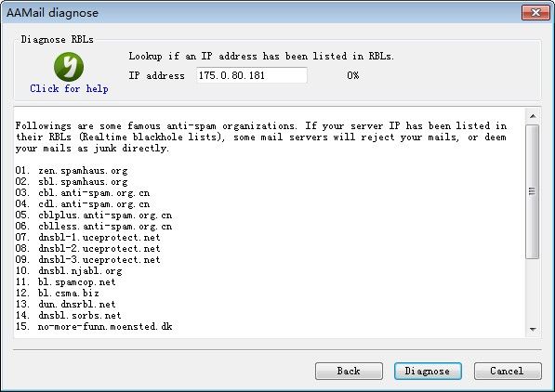Go to previous step with Back
Screen dimensions: 555x392
[x=349, y=372]
